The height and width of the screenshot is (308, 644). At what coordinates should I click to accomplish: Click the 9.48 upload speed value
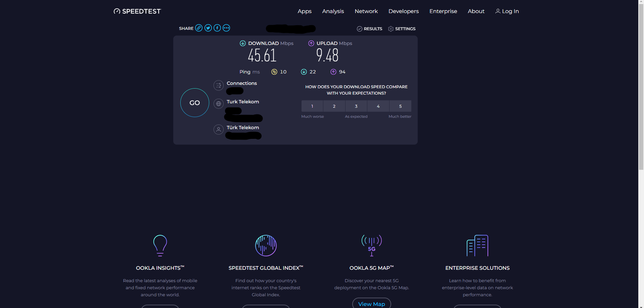pos(327,55)
